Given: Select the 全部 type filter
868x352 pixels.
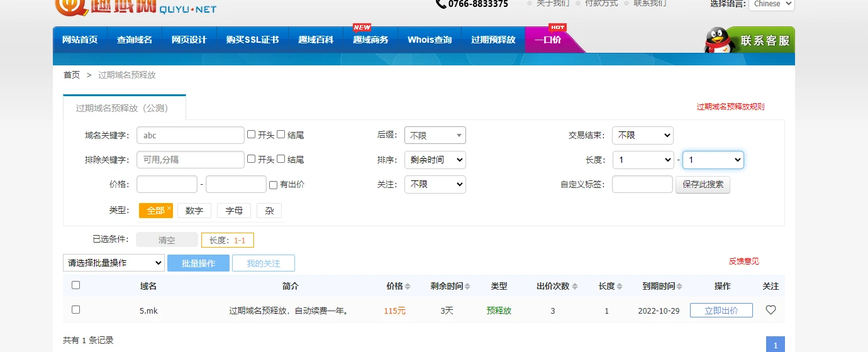Looking at the screenshot, I should coord(155,211).
